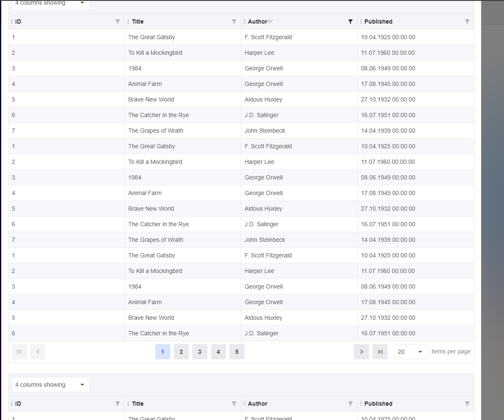
Task: Click drag handle of bottom grid Author column
Action: (x=245, y=404)
